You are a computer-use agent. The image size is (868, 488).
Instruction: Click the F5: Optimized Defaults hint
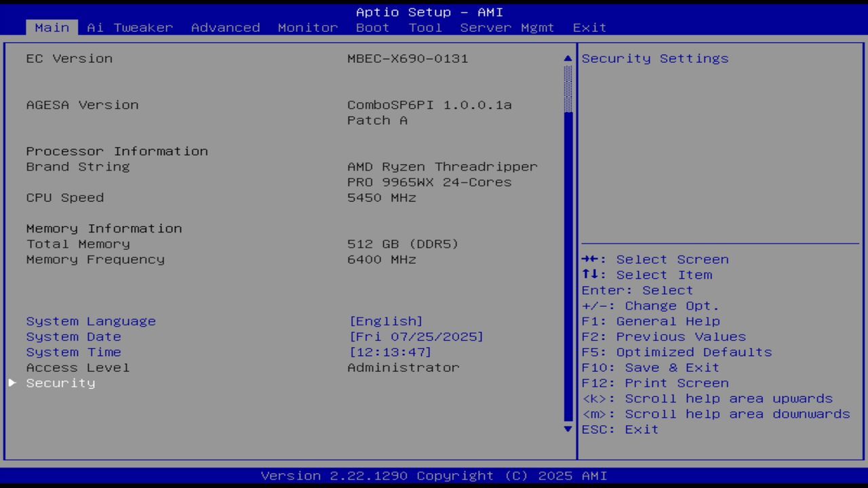[677, 352]
